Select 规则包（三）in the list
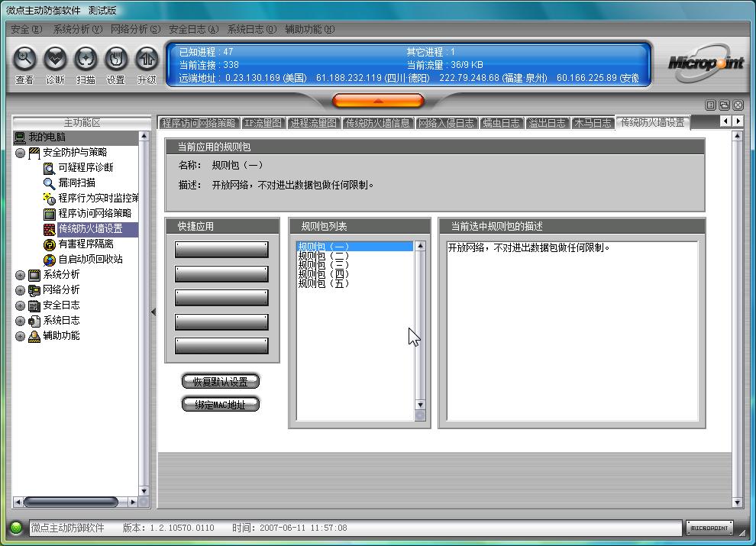This screenshot has height=546, width=756. coord(354,265)
